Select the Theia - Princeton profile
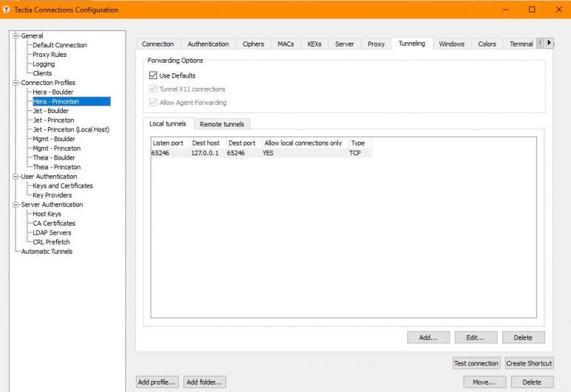 click(x=56, y=167)
